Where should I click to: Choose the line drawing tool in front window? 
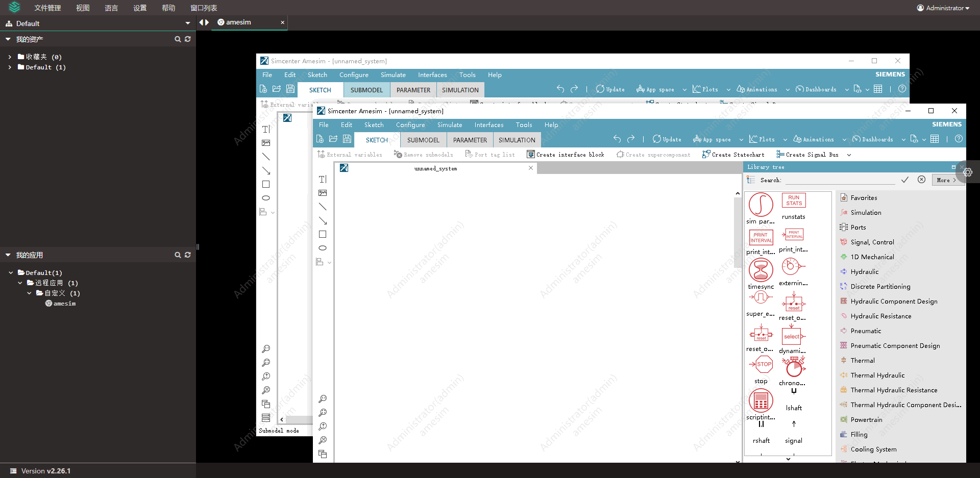click(x=323, y=207)
